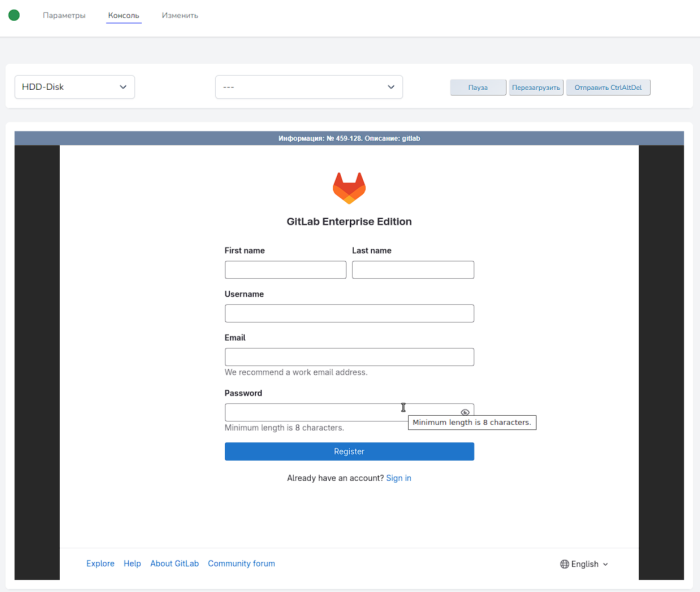Toggle password visibility eye icon
Viewport: 700px width, 592px height.
pos(465,412)
